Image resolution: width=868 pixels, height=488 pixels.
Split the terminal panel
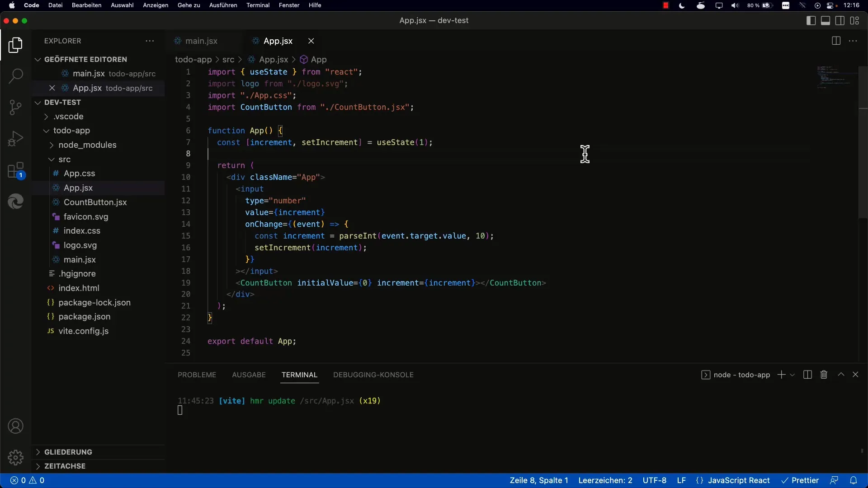[807, 375]
